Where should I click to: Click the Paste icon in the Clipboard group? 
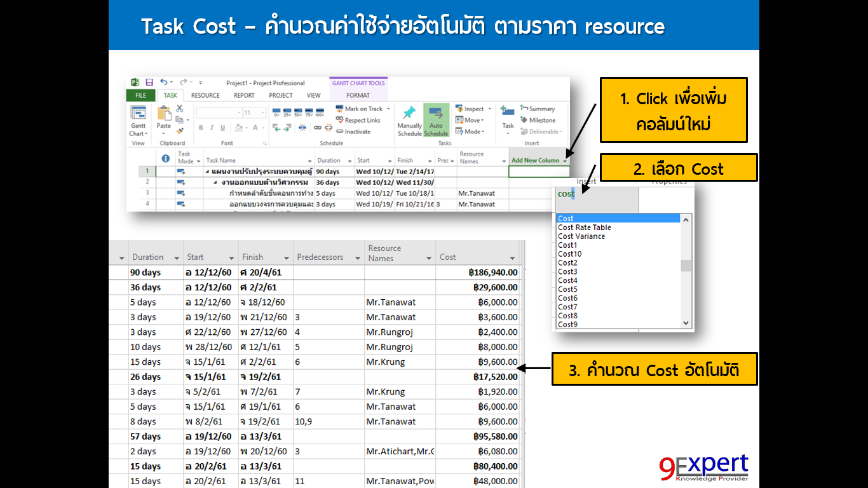163,114
